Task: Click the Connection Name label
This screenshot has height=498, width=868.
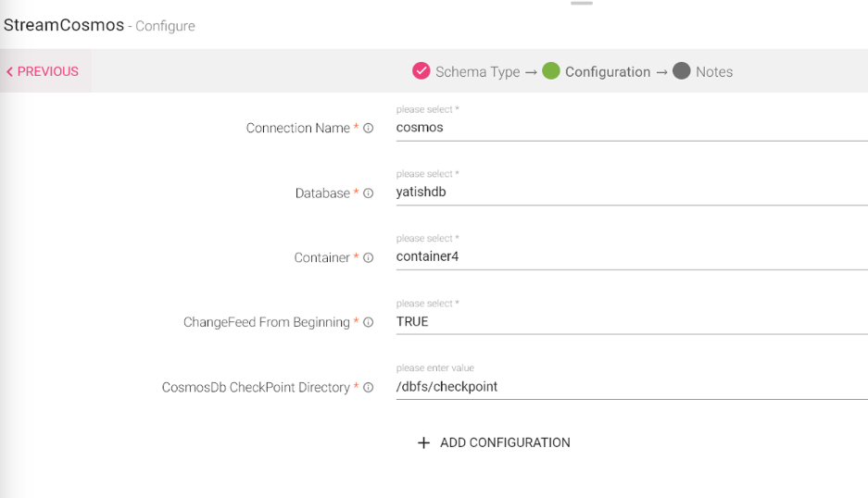Action: click(297, 129)
